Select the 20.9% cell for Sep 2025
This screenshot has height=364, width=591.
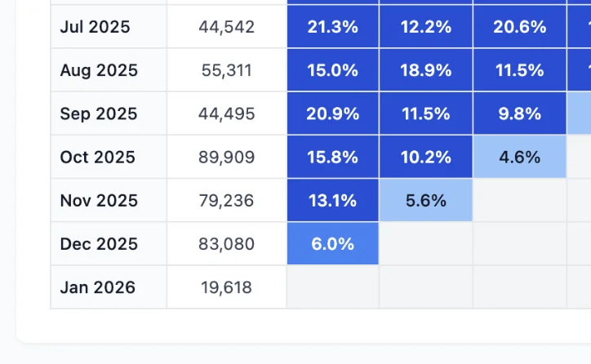pyautogui.click(x=332, y=113)
